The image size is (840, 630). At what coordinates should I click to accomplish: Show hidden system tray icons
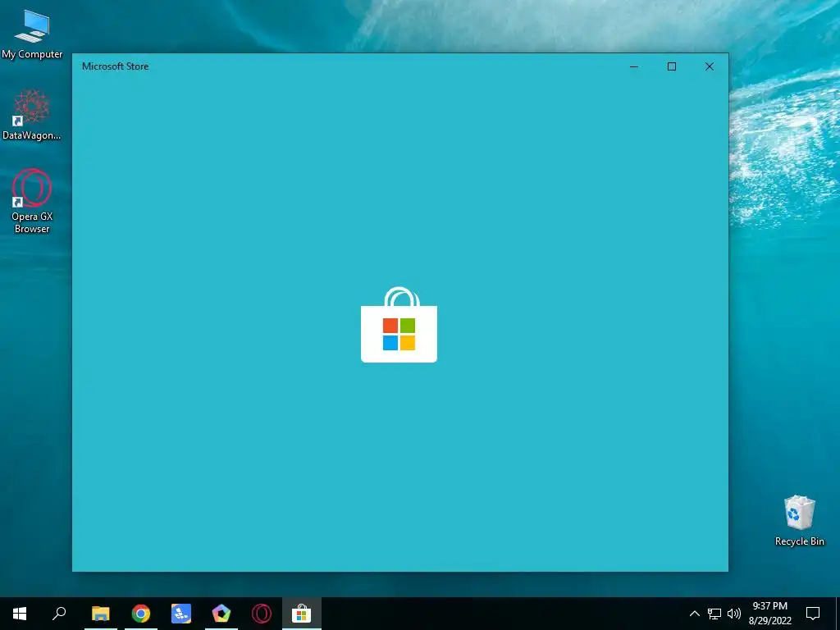(x=694, y=614)
